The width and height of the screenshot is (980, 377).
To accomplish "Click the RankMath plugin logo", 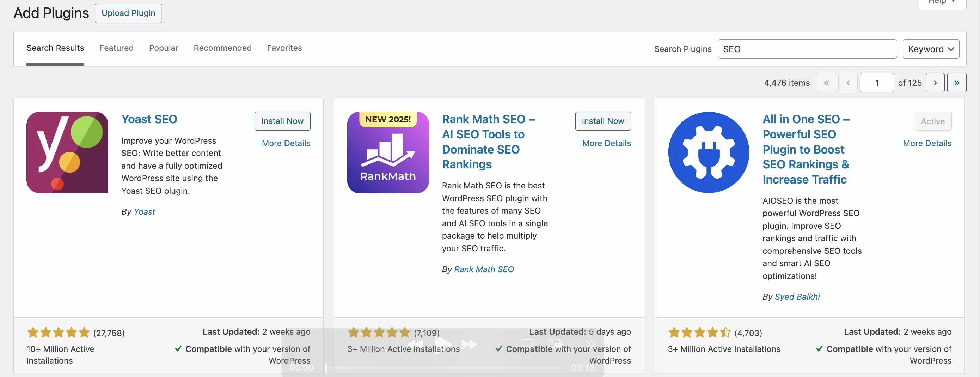I will (x=388, y=152).
